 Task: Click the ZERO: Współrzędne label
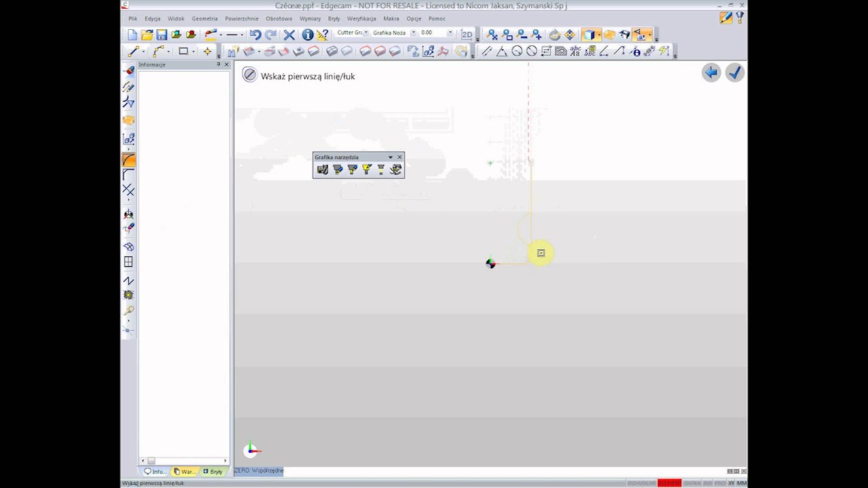click(x=258, y=470)
